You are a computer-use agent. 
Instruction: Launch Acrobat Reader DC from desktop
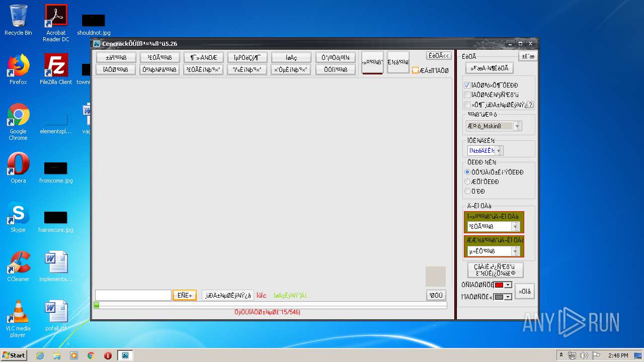56,23
